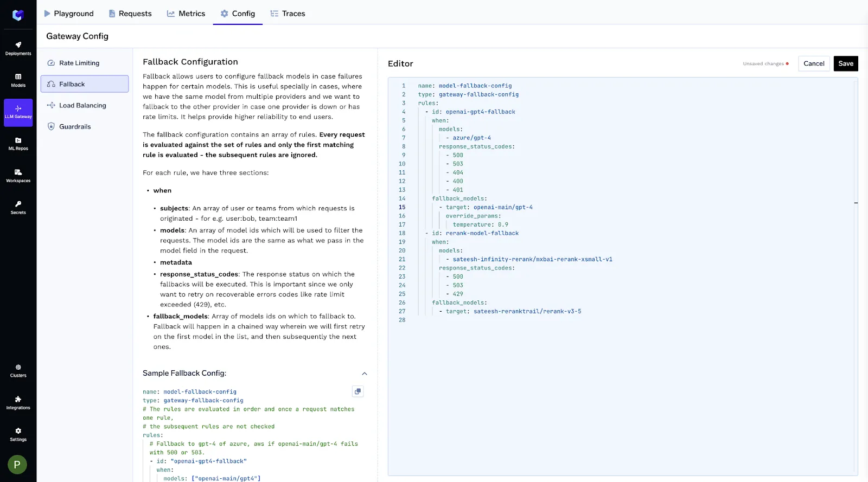Click the name: model-fallback-config editor line

[x=465, y=86]
